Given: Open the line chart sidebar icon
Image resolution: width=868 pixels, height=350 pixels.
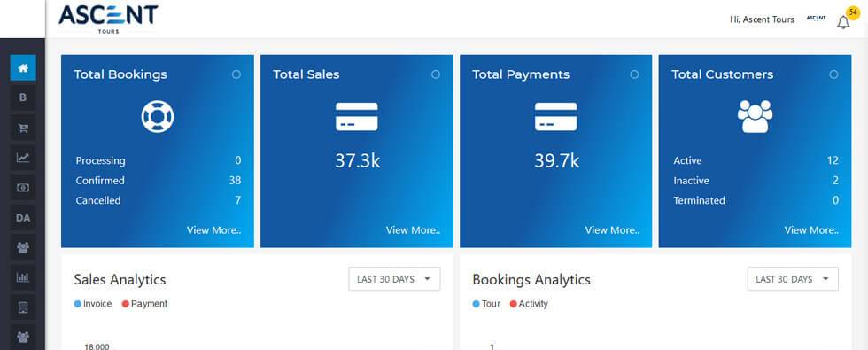Looking at the screenshot, I should point(23,158).
